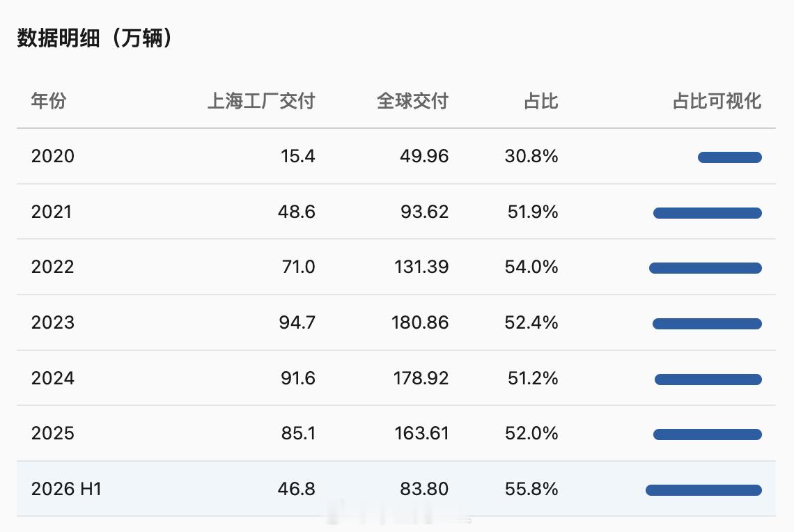Image resolution: width=794 pixels, height=532 pixels.
Task: Click the 51.2% ratio for 2024
Action: 533,378
